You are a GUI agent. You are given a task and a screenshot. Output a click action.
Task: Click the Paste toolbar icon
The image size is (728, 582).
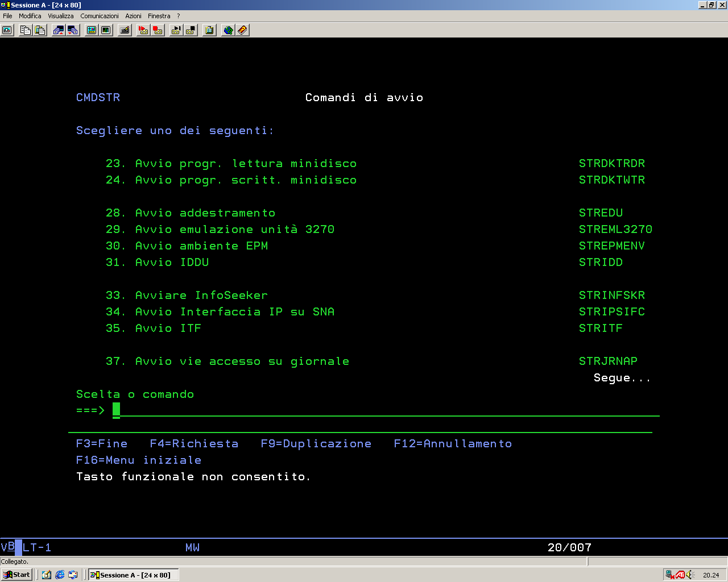[40, 30]
